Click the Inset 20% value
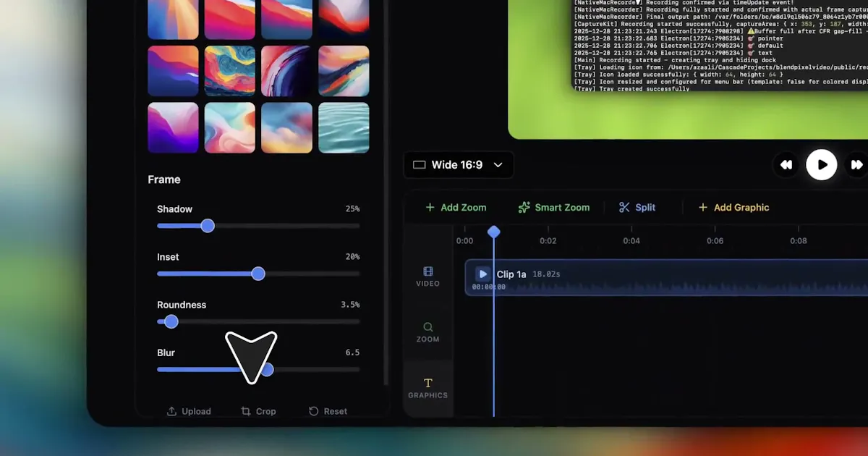The height and width of the screenshot is (456, 868). (x=352, y=257)
